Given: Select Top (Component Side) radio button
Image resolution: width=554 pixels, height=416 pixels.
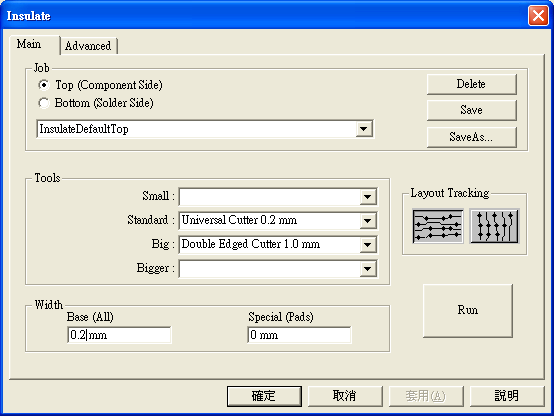Looking at the screenshot, I should click(44, 85).
